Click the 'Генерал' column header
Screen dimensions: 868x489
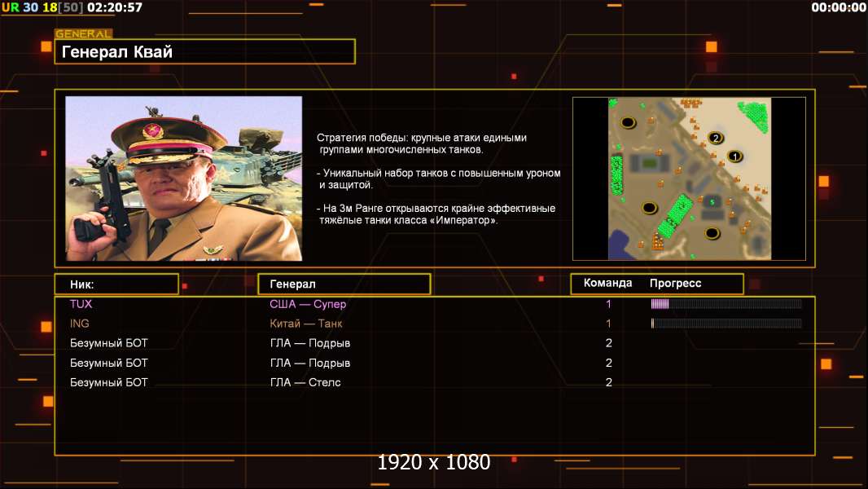point(344,284)
